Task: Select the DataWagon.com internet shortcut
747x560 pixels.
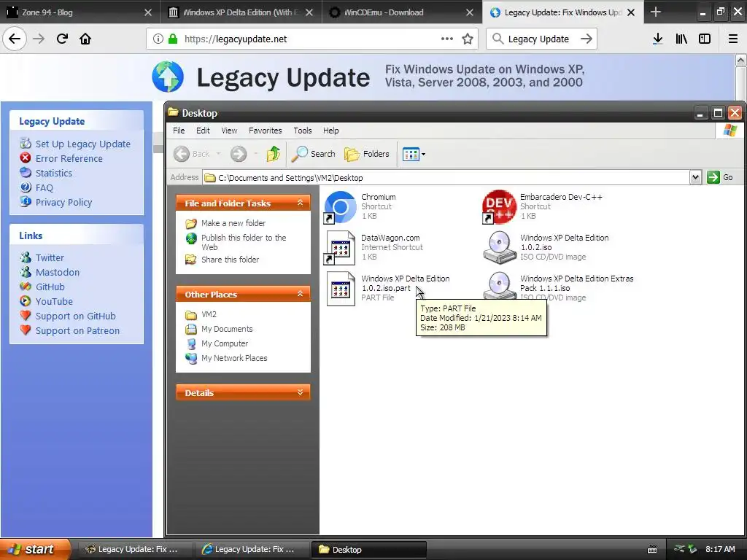Action: click(x=340, y=248)
